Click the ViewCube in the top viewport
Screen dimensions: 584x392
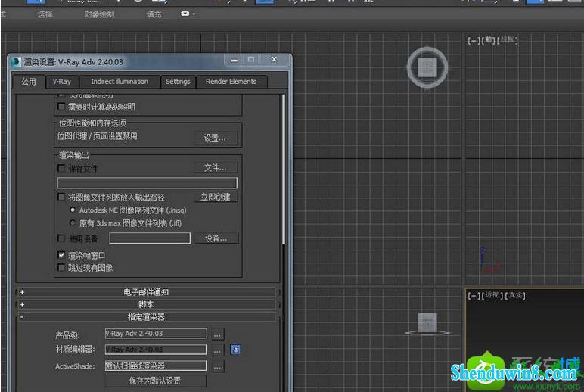(x=427, y=68)
